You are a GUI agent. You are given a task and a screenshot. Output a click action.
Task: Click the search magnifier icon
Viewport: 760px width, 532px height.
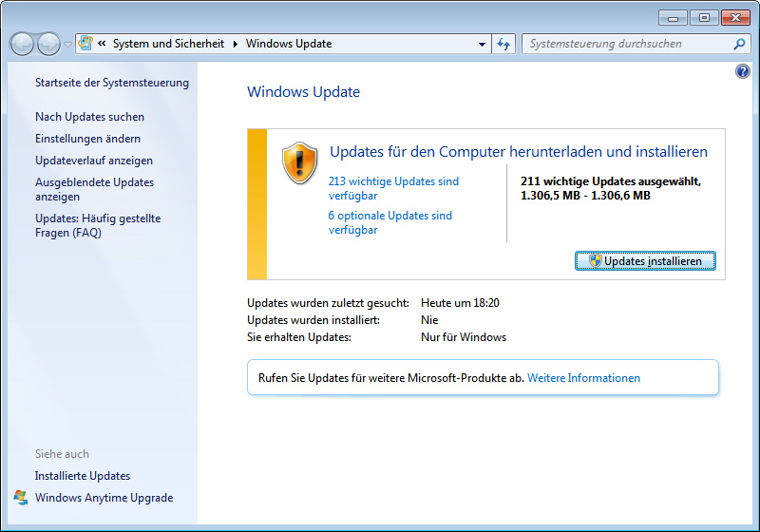[739, 44]
